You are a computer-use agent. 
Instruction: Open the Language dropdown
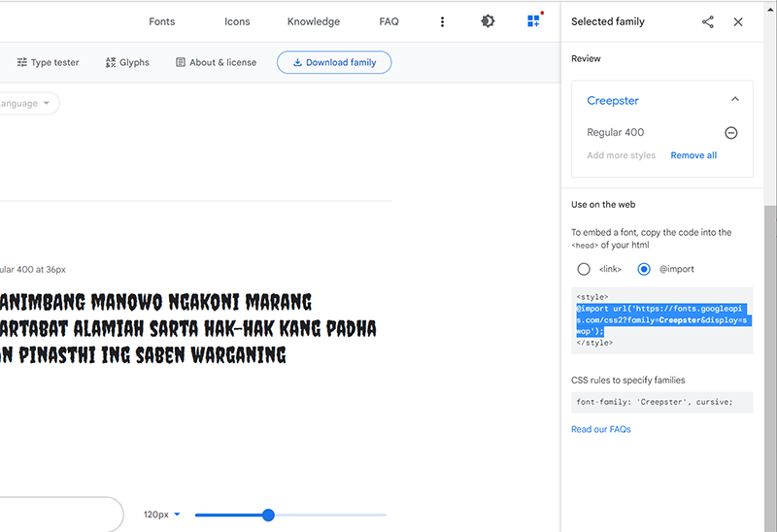coord(27,104)
